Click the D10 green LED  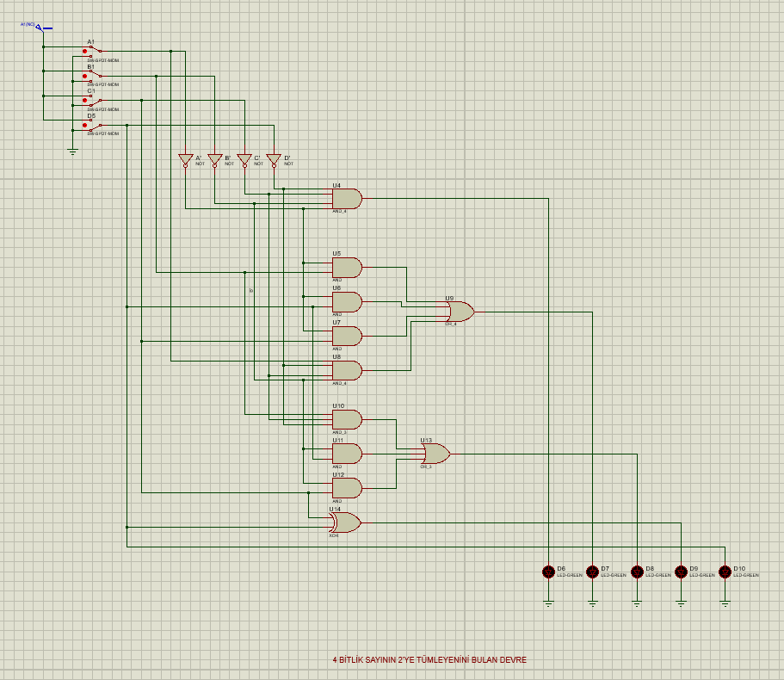click(x=725, y=572)
